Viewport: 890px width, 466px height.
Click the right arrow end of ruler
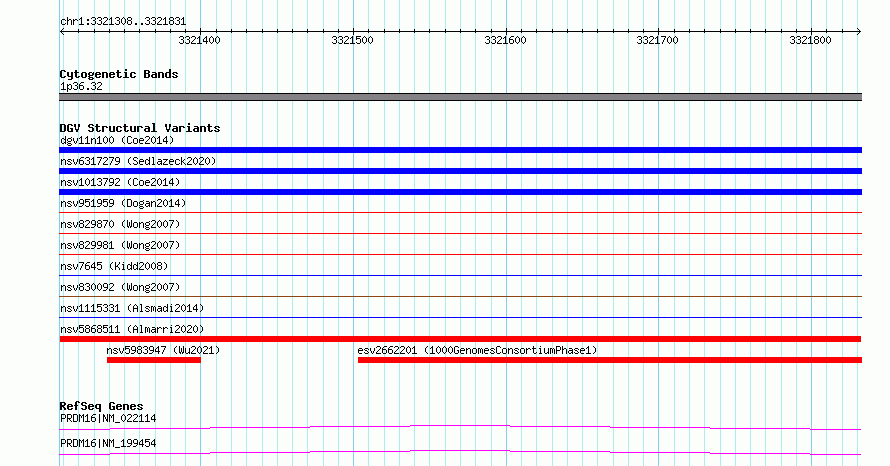coord(859,32)
